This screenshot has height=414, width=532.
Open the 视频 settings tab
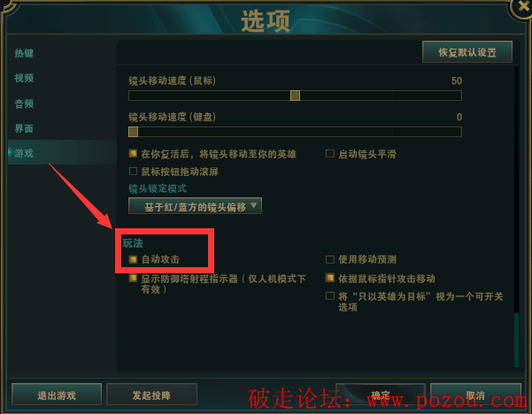pos(24,79)
